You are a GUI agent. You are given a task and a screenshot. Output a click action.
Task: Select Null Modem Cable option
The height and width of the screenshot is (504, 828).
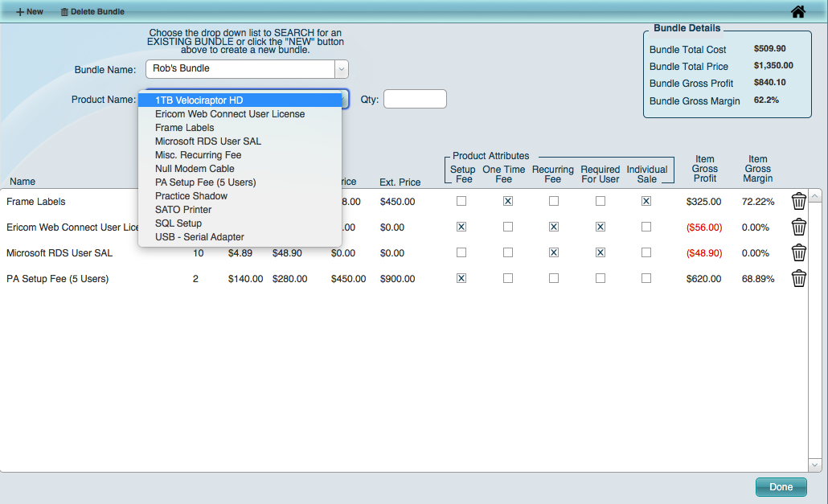(x=240, y=169)
